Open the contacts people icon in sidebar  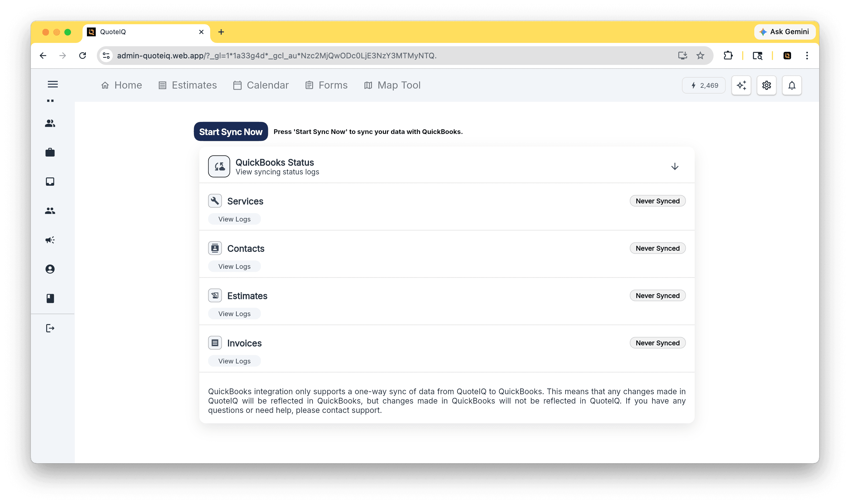50,123
